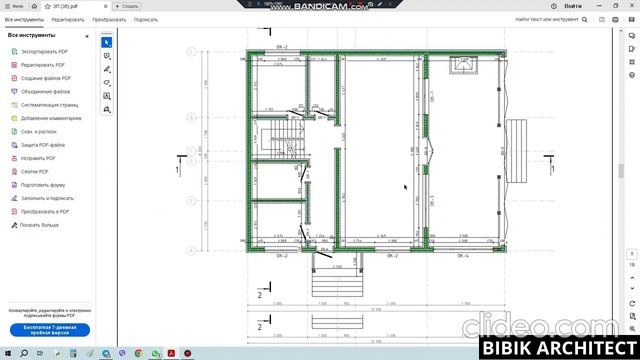
Task: Click the print document icon
Action: click(x=615, y=20)
